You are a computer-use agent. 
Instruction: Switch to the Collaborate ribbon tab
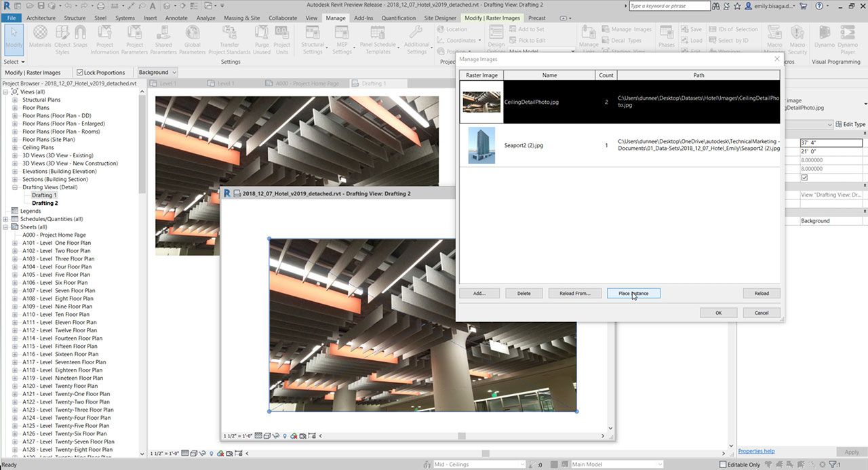pos(283,18)
